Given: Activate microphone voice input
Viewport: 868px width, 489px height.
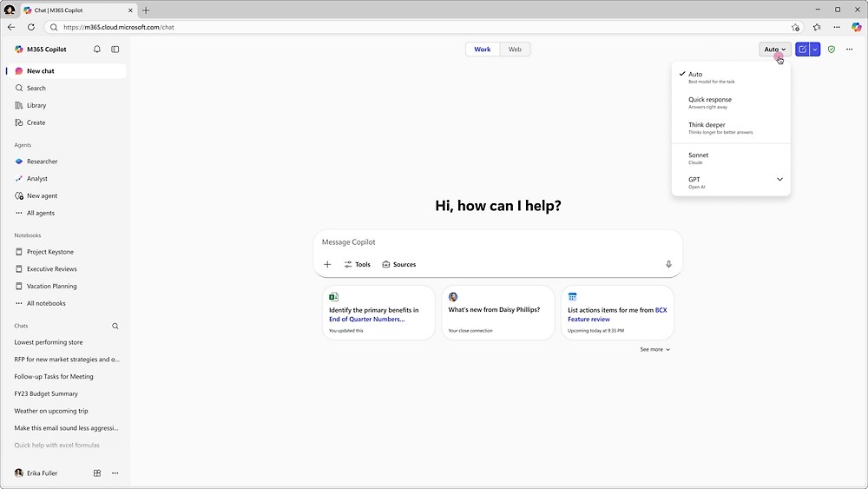Looking at the screenshot, I should (668, 264).
